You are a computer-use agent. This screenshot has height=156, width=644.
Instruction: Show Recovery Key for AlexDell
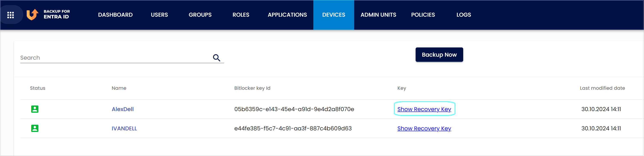[x=424, y=109]
